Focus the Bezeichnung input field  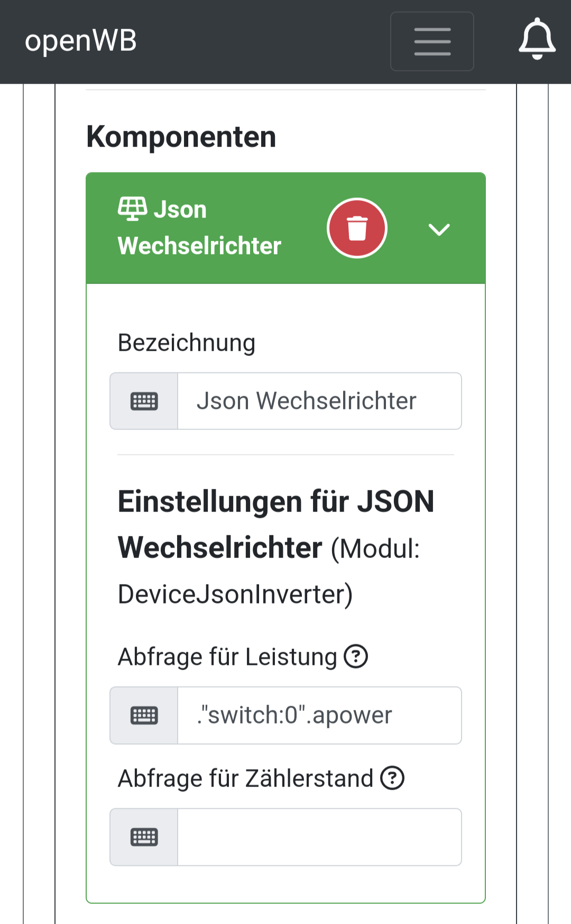pyautogui.click(x=319, y=401)
